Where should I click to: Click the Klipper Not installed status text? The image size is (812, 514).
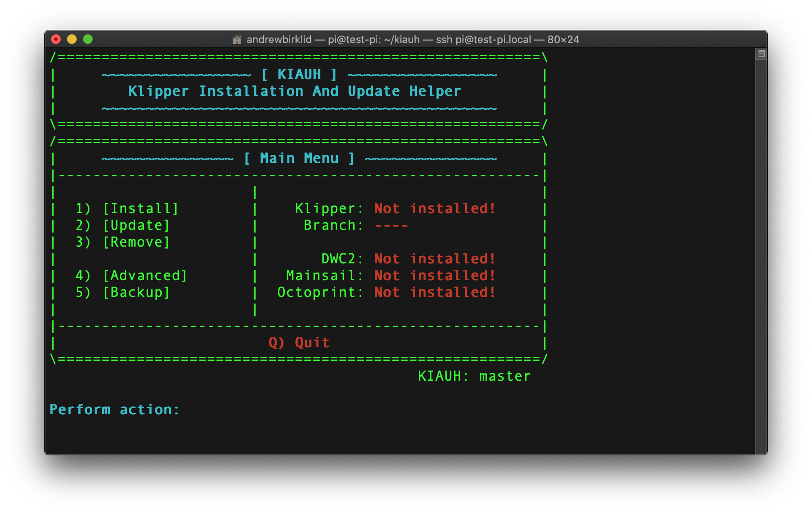click(x=435, y=208)
